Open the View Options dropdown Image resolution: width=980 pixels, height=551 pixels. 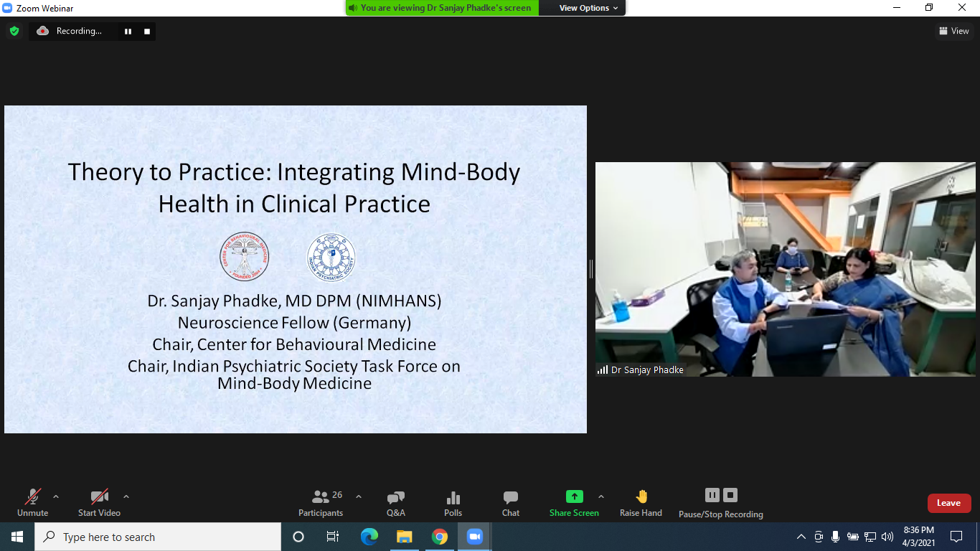pyautogui.click(x=584, y=8)
